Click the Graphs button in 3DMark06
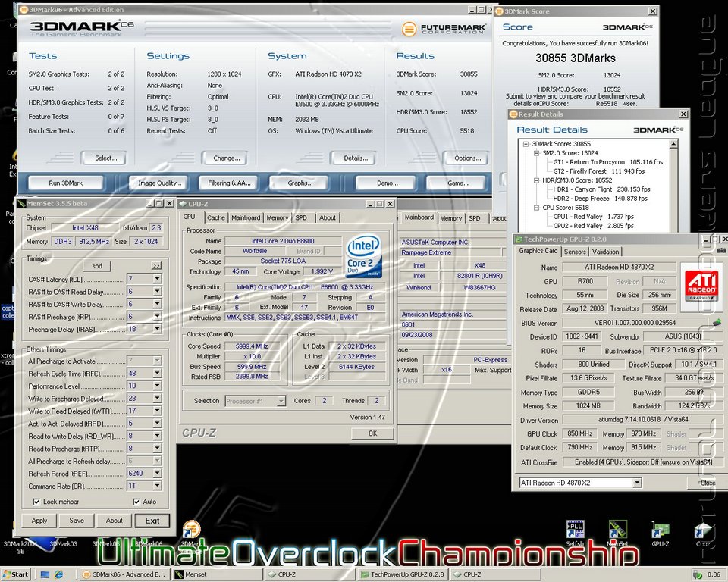 pyautogui.click(x=300, y=183)
